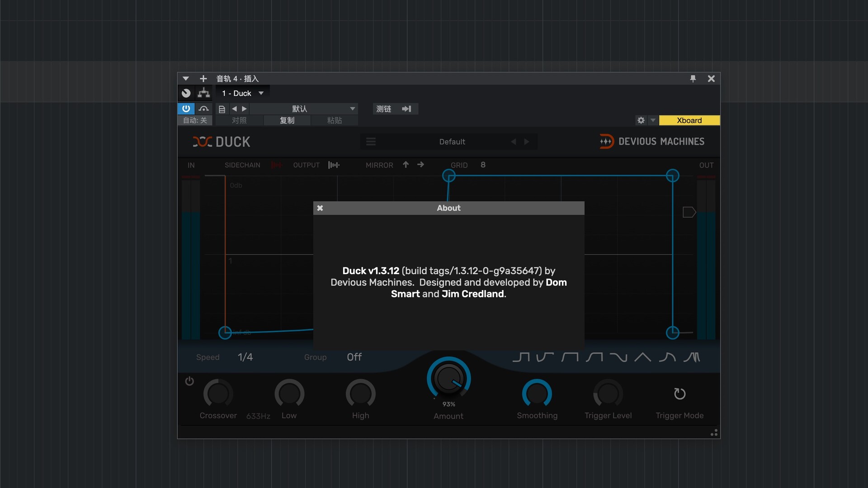Go to next host preset
This screenshot has height=488, width=868.
click(244, 109)
